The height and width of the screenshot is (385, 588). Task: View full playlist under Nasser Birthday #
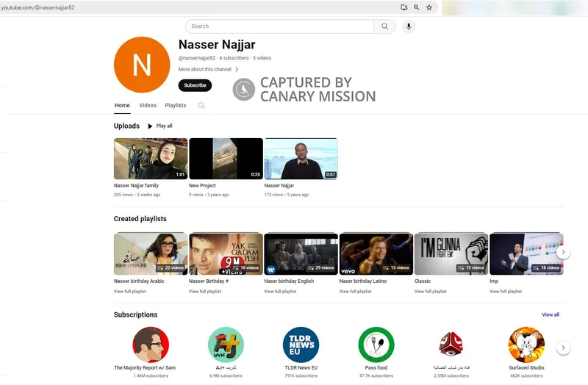[x=205, y=291]
